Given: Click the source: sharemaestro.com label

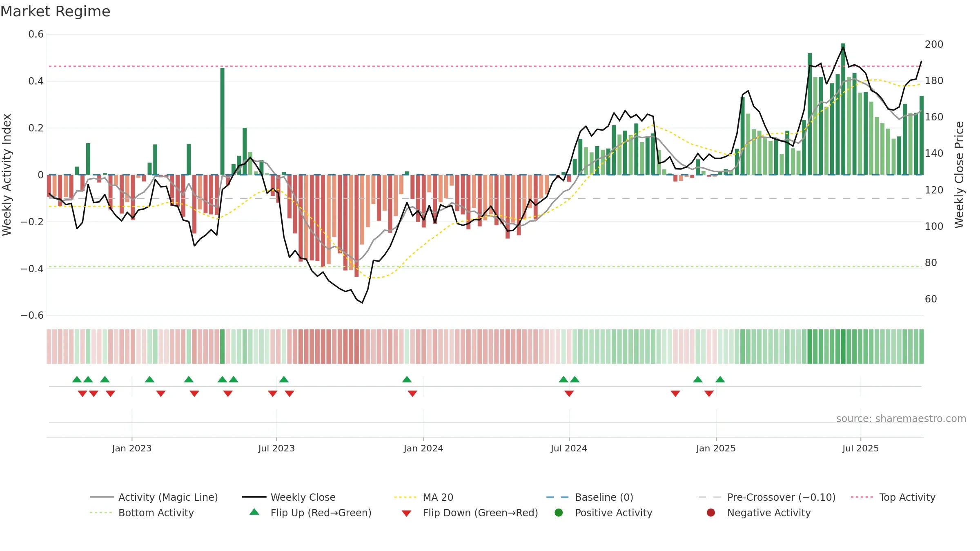Looking at the screenshot, I should click(901, 418).
